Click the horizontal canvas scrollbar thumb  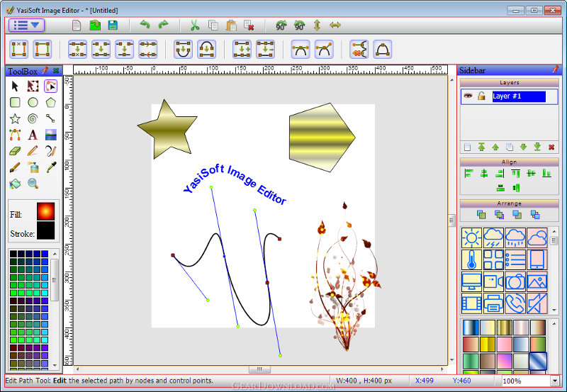(x=259, y=369)
